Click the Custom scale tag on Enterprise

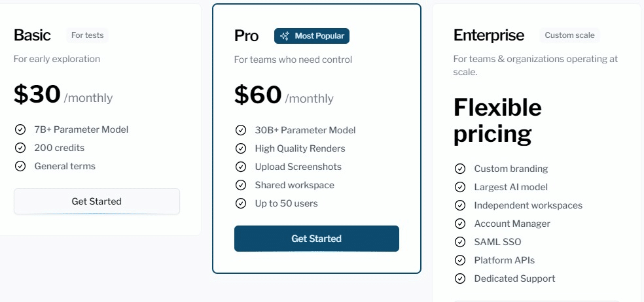569,35
